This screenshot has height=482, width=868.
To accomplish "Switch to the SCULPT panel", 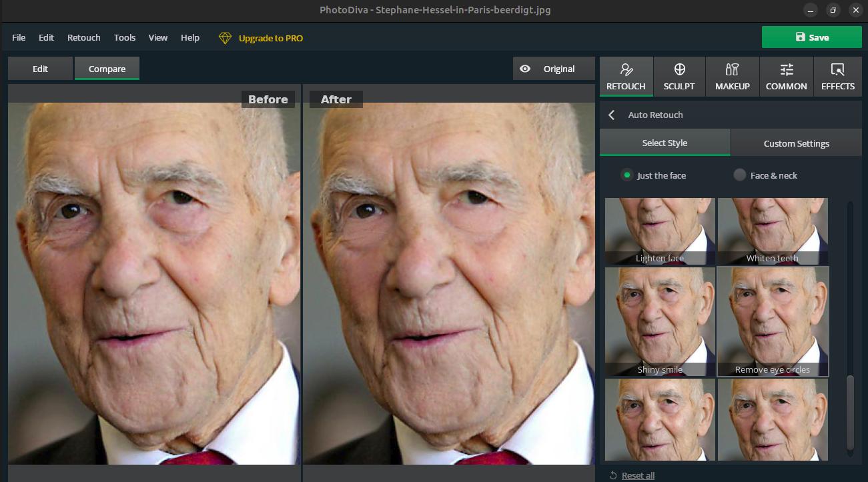I will click(x=679, y=75).
